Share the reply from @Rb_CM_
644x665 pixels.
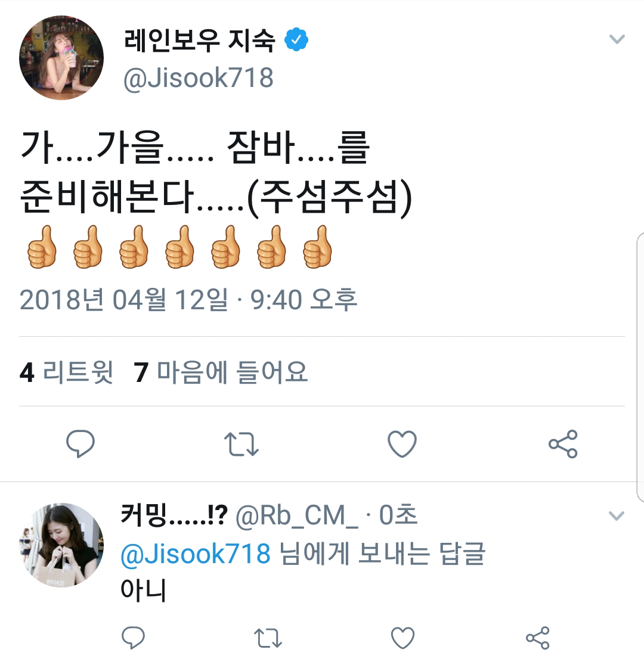(x=537, y=638)
